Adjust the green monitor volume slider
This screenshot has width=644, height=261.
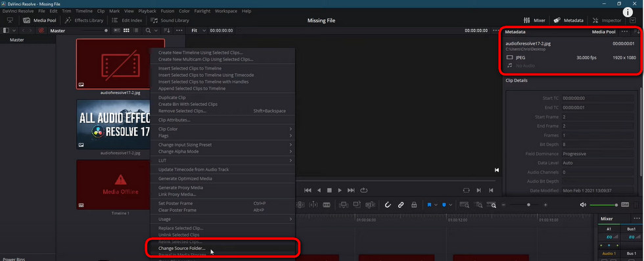604,204
